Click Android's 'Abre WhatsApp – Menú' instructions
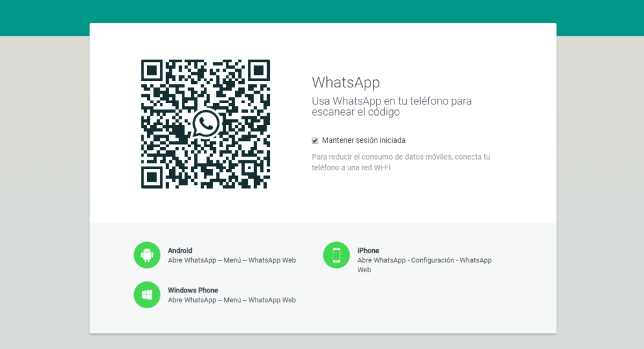644x349 pixels. (231, 260)
